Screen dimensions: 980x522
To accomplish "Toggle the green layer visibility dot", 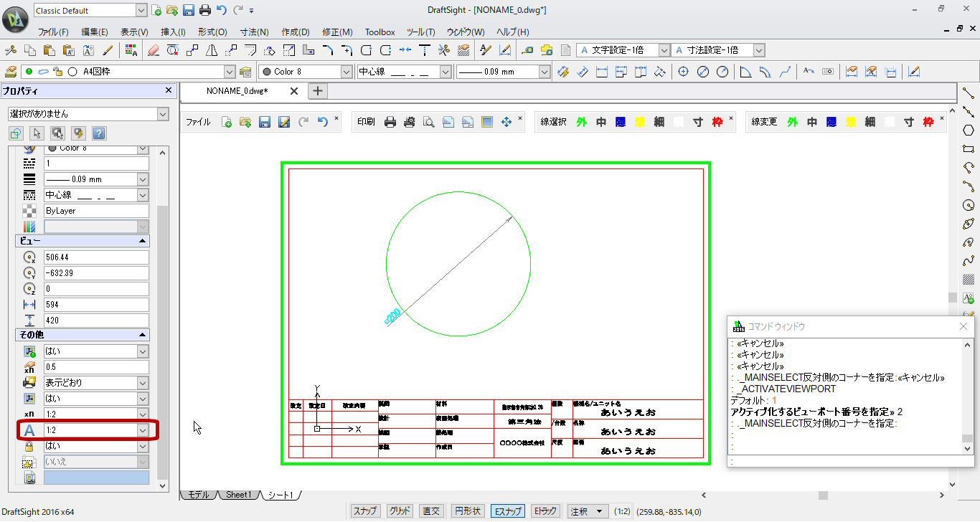I will coord(29,72).
